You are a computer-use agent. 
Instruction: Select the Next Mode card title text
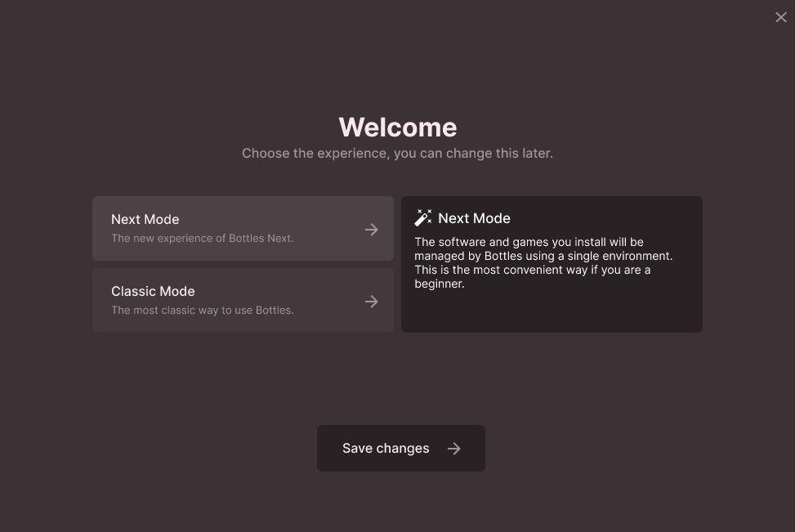tap(145, 219)
